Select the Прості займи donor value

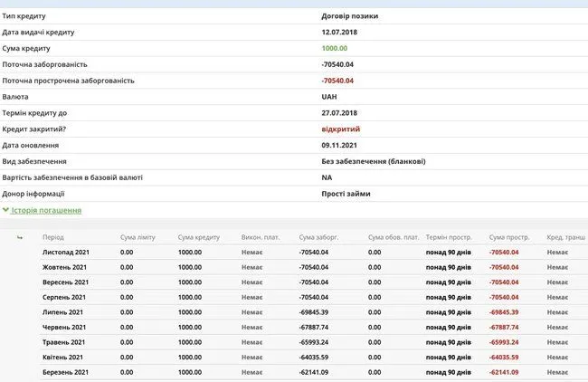tap(346, 194)
